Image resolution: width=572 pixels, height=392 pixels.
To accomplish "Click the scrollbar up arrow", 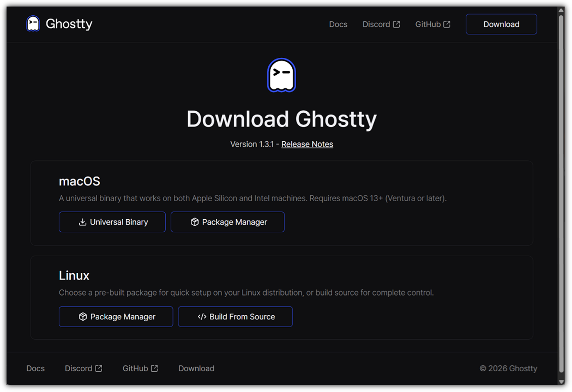I will click(x=561, y=10).
